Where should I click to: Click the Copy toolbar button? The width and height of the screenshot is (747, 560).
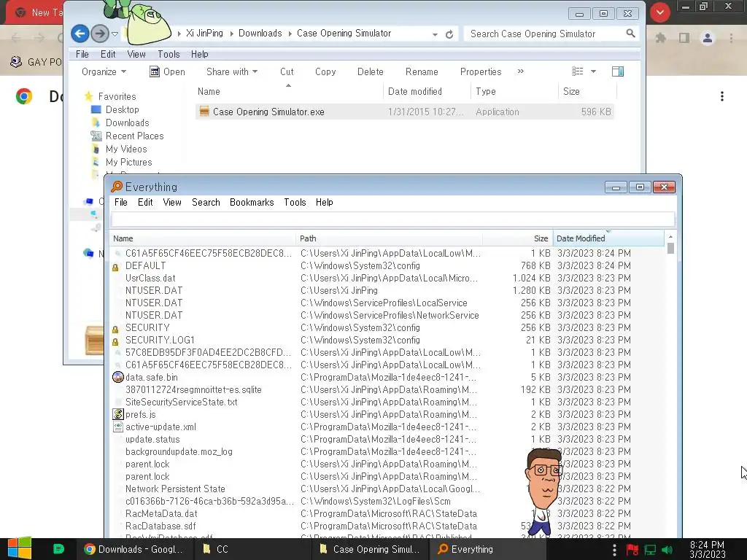point(325,71)
